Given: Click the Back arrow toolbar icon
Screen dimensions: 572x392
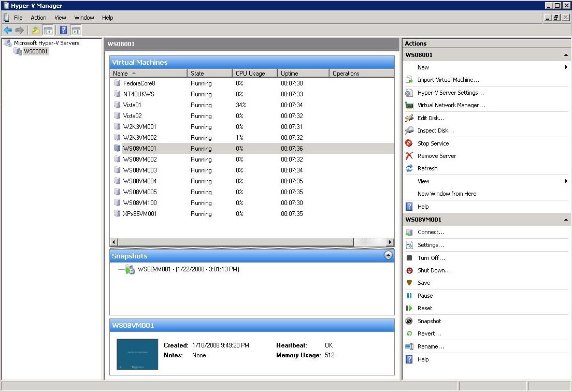Looking at the screenshot, I should click(x=8, y=30).
